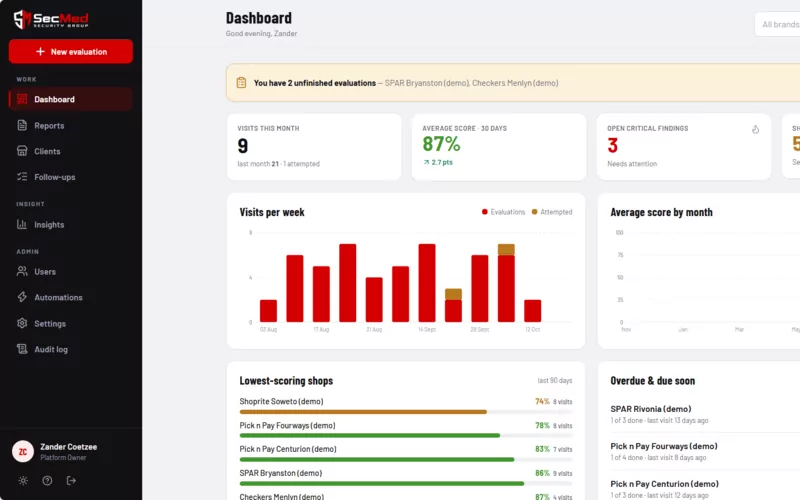Click the 74% score for Shoprite Soweto
800x500 pixels.
pyautogui.click(x=542, y=402)
